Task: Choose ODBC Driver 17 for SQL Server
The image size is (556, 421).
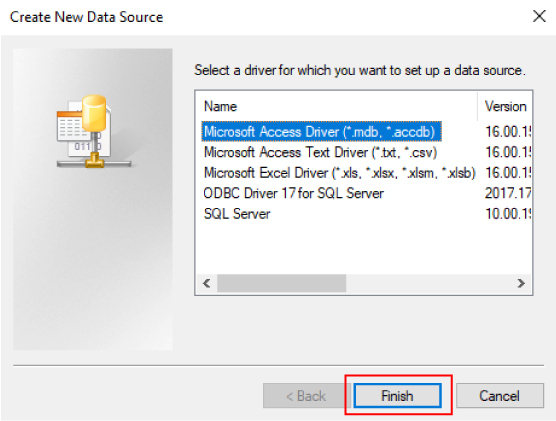Action: [x=294, y=193]
